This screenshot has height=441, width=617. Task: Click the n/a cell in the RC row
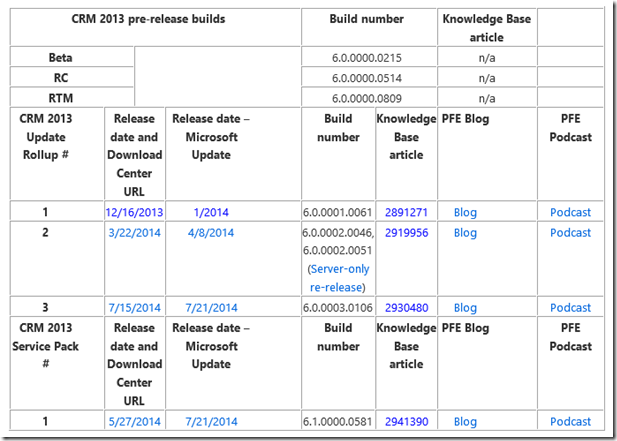click(487, 78)
